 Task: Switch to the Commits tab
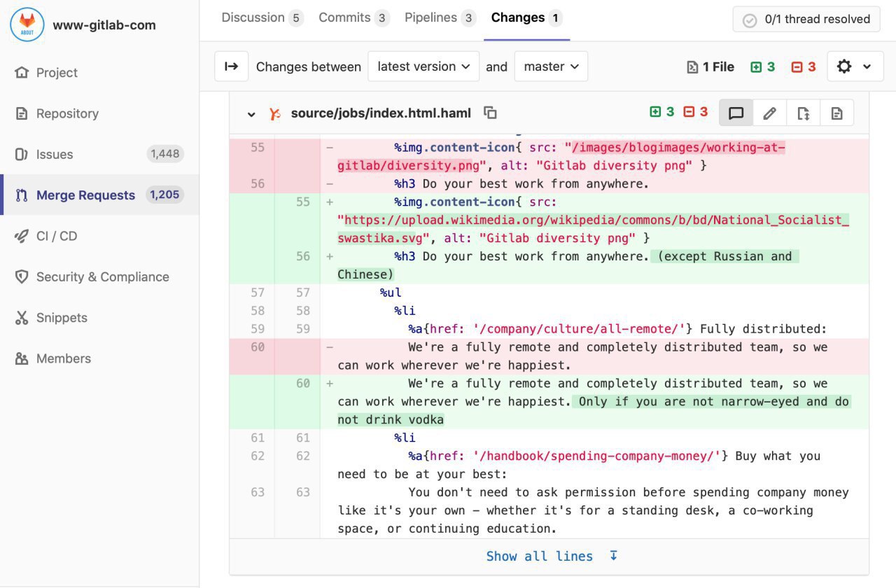[x=354, y=18]
